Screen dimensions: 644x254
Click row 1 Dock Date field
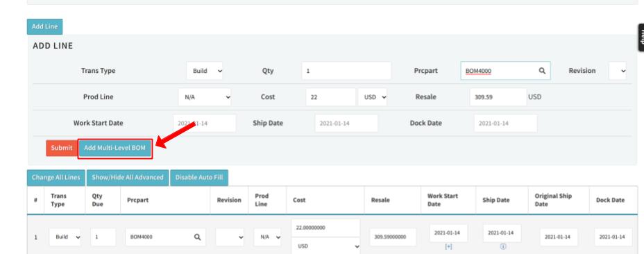coord(613,237)
